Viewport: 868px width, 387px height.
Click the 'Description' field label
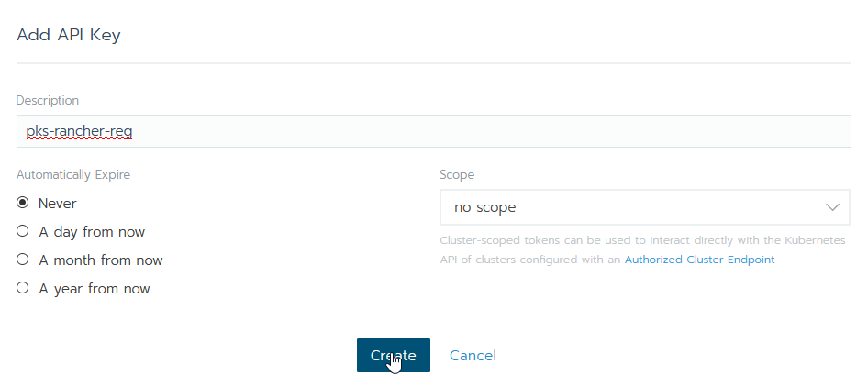coord(48,100)
